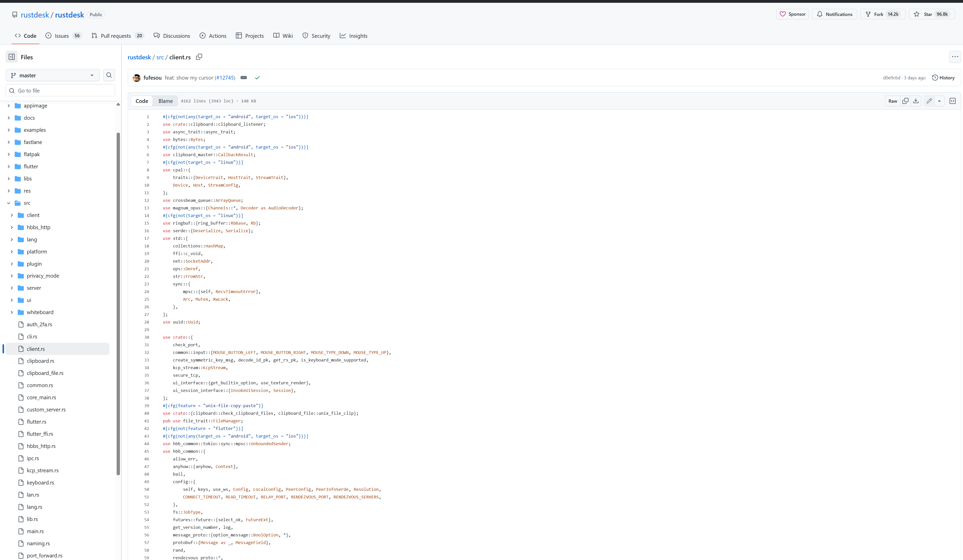Select the Code view toggle
Image resolution: width=963 pixels, height=560 pixels.
pos(142,101)
